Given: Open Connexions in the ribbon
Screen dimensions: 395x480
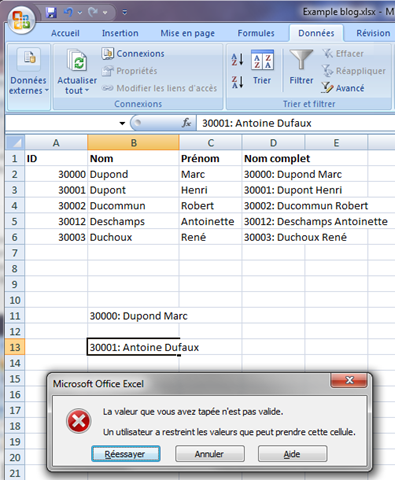Looking at the screenshot, I should (133, 53).
